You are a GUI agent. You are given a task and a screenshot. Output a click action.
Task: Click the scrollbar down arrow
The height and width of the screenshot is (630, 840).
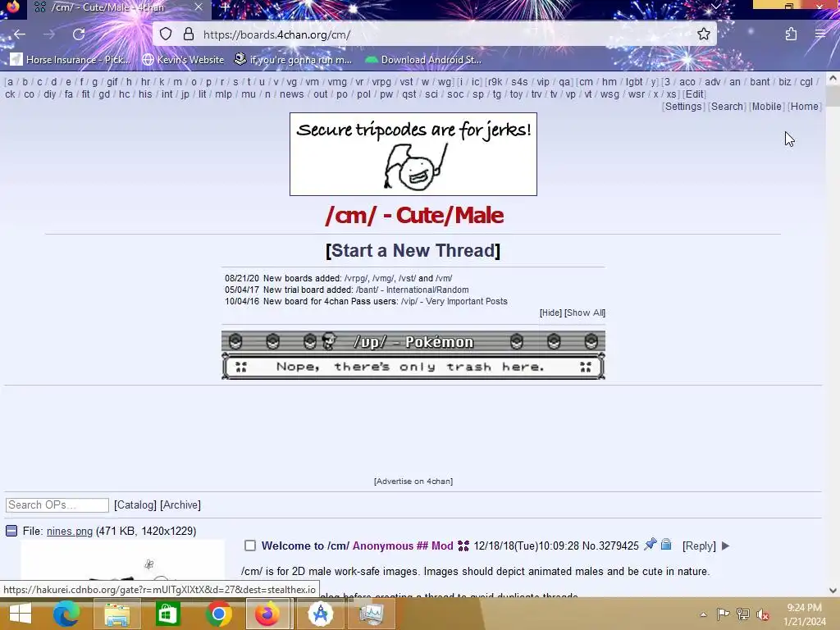(833, 591)
